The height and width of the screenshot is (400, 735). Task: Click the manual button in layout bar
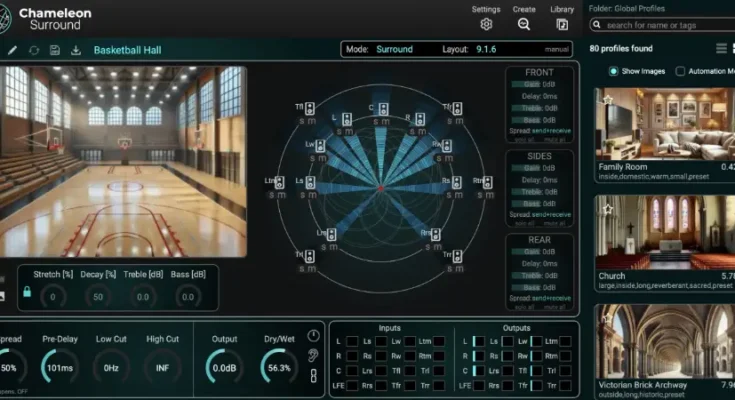(557, 49)
